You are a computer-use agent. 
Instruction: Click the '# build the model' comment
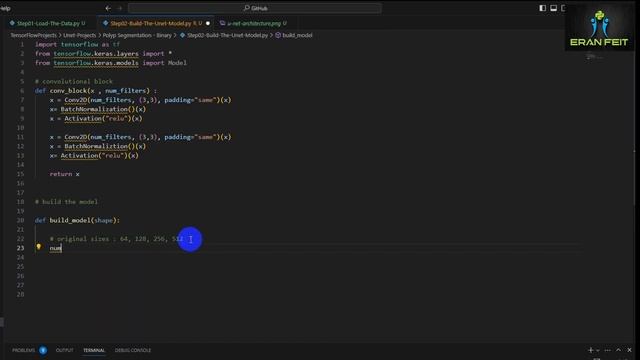pyautogui.click(x=67, y=202)
